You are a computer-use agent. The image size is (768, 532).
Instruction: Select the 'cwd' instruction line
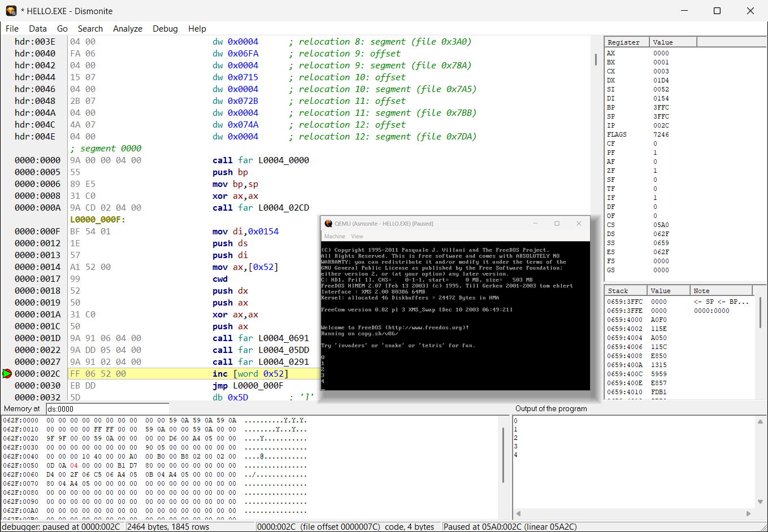point(220,279)
